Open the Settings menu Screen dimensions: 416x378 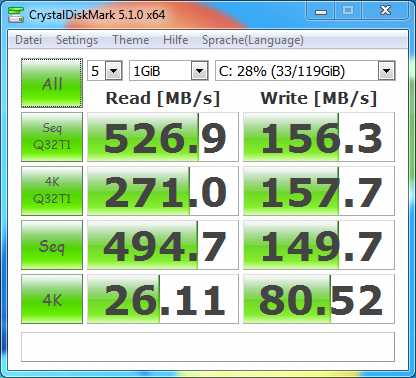click(x=77, y=40)
